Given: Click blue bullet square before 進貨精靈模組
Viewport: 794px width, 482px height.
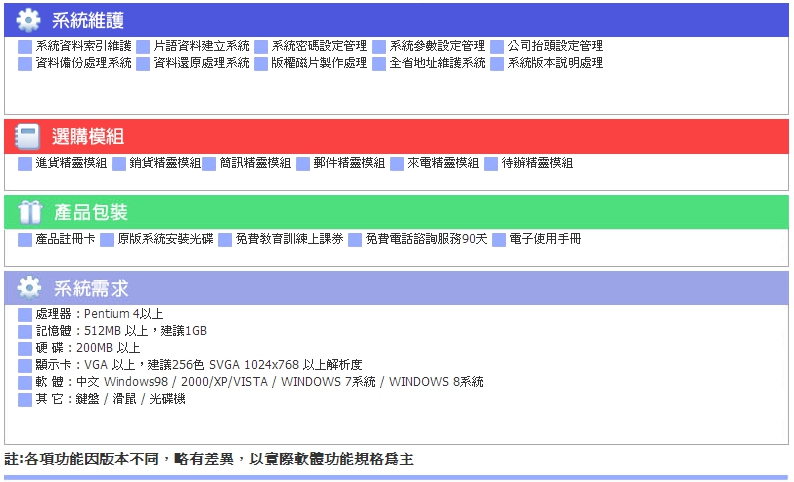Looking at the screenshot, I should pyautogui.click(x=25, y=164).
